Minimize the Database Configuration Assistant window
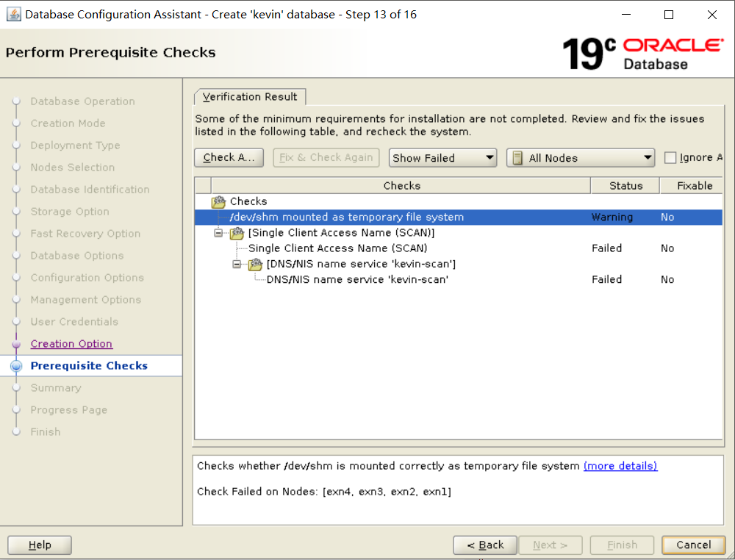 click(x=626, y=15)
